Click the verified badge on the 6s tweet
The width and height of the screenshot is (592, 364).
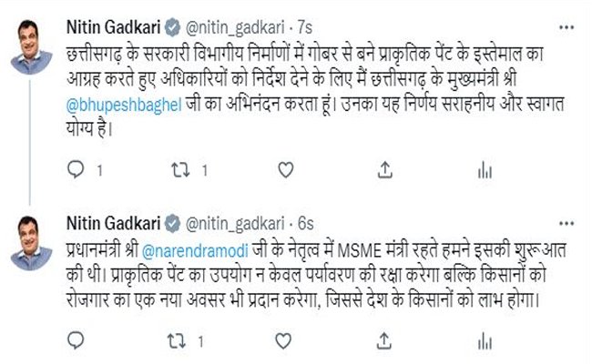pyautogui.click(x=170, y=222)
